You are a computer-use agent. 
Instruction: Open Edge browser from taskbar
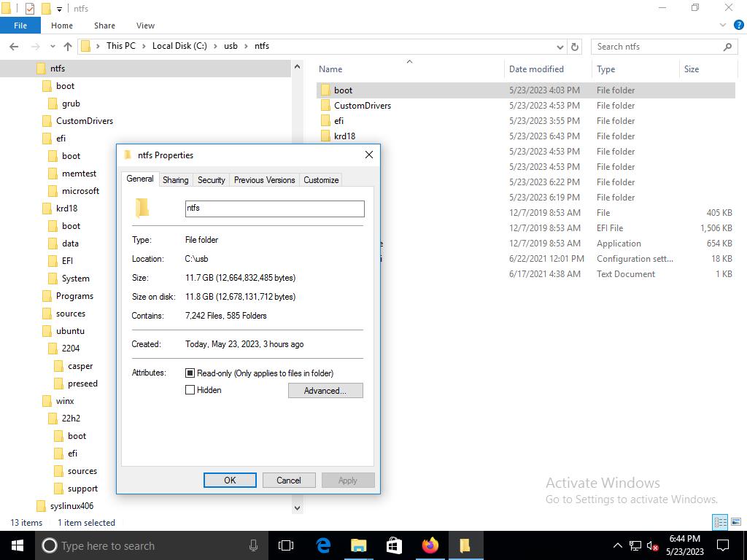(x=323, y=545)
